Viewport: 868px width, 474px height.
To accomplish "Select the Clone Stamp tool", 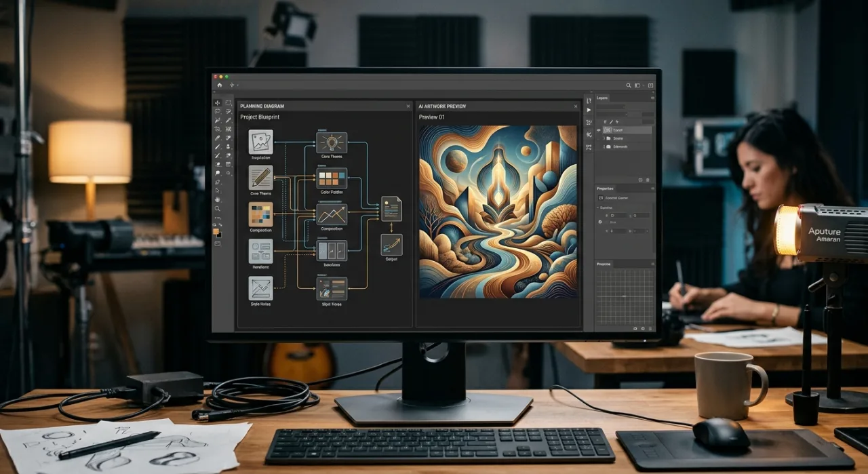I will 228,146.
